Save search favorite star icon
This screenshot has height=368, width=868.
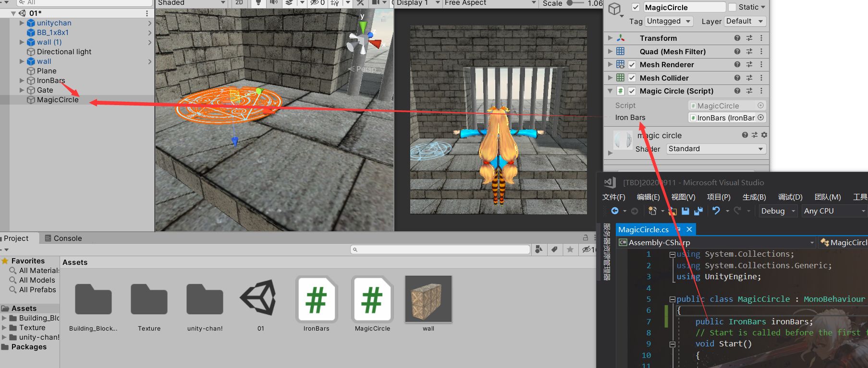click(570, 249)
